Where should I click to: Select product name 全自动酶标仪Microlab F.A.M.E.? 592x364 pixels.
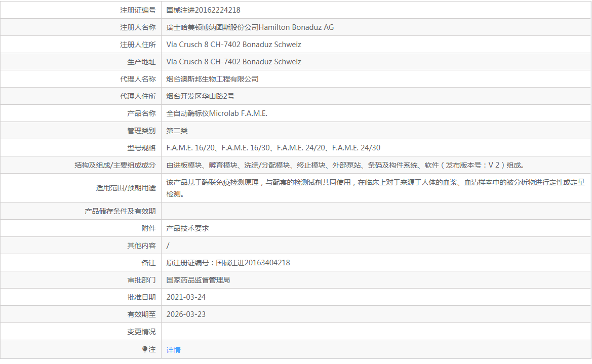click(x=217, y=114)
